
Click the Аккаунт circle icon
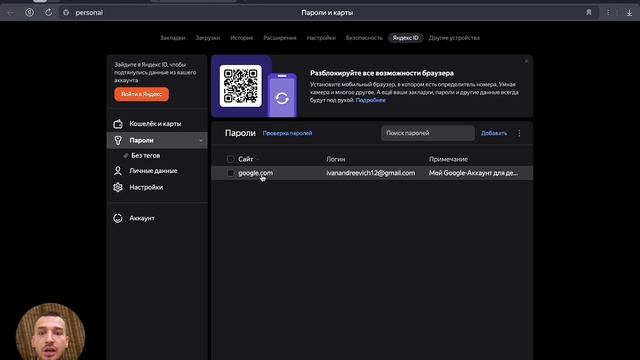point(118,218)
